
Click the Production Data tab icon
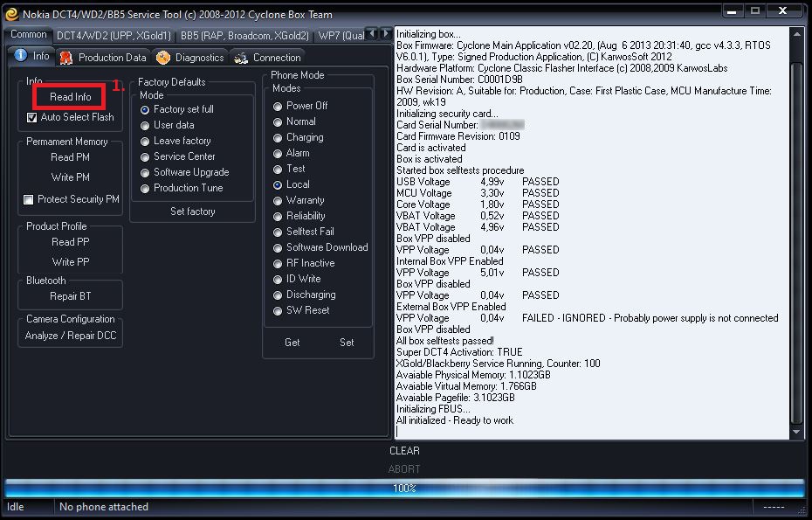tap(65, 58)
